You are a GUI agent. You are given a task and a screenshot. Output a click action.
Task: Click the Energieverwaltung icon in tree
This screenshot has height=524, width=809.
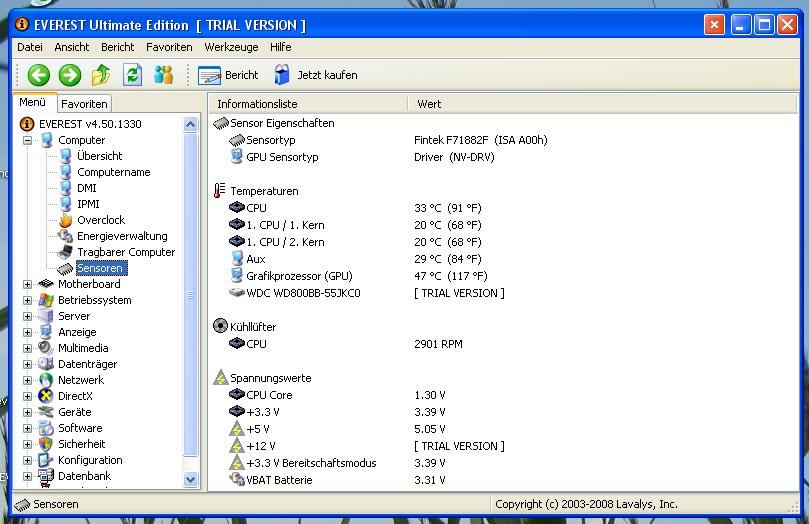coord(66,236)
